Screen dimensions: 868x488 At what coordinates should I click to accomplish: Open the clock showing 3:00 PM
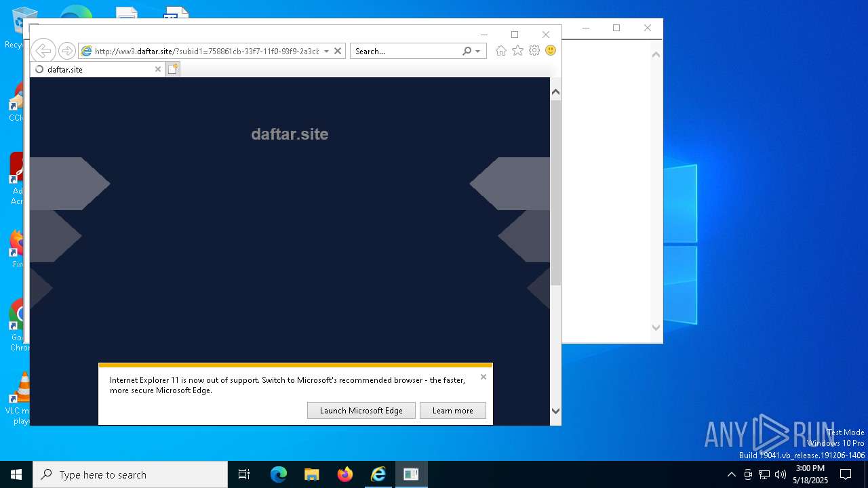(810, 474)
